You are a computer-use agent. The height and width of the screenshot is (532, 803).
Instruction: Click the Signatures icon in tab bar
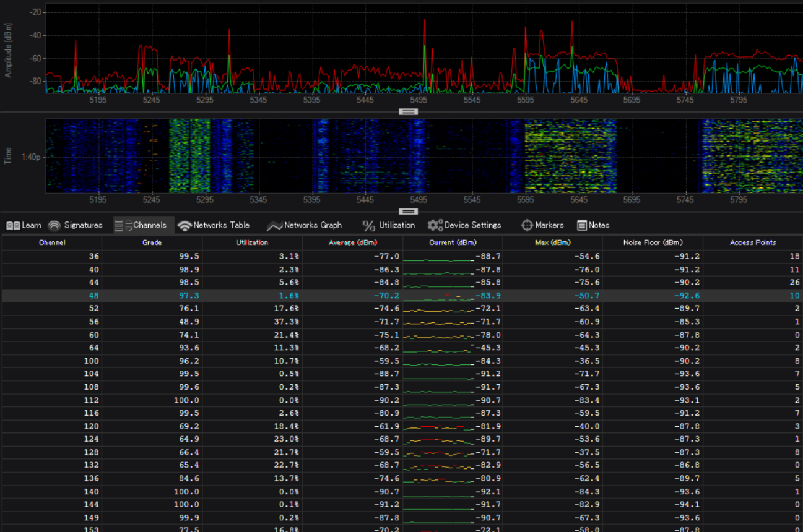[54, 225]
